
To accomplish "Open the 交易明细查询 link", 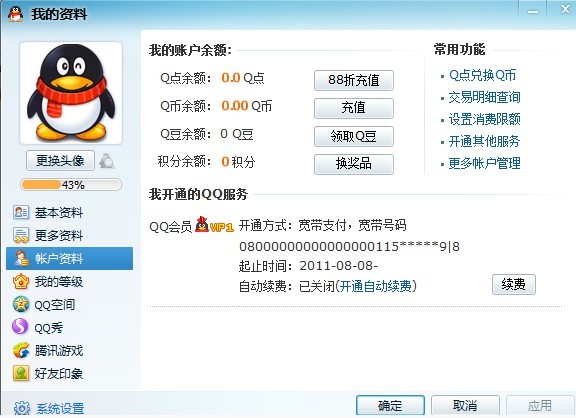I will coord(485,97).
